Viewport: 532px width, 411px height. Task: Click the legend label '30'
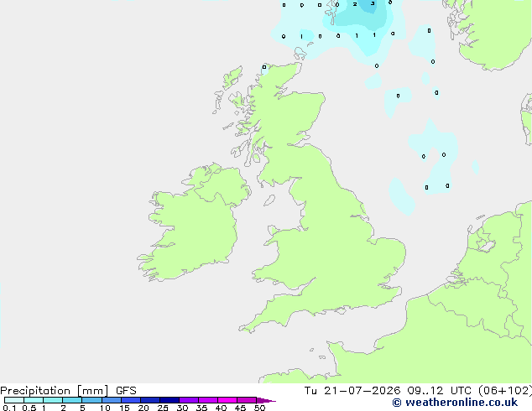tap(182, 408)
